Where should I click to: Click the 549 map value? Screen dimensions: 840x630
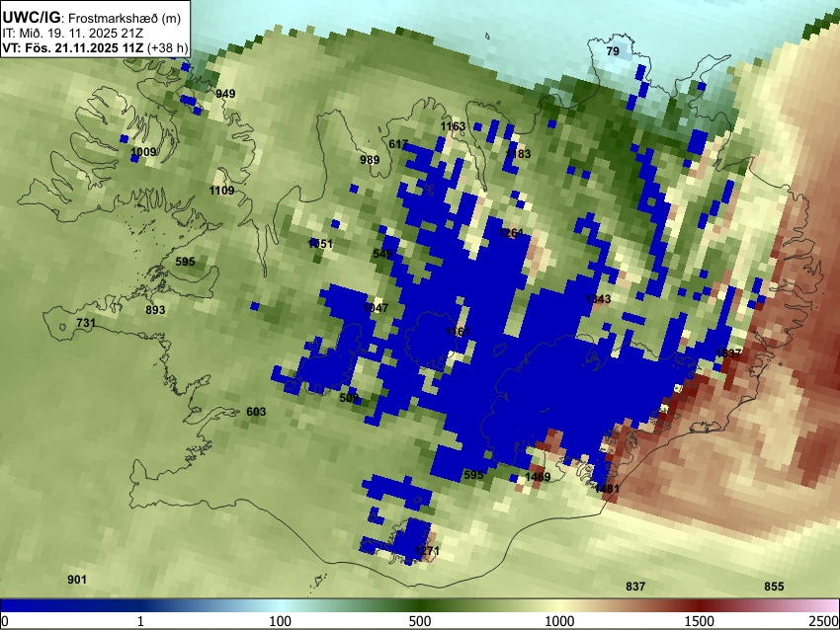click(x=382, y=254)
